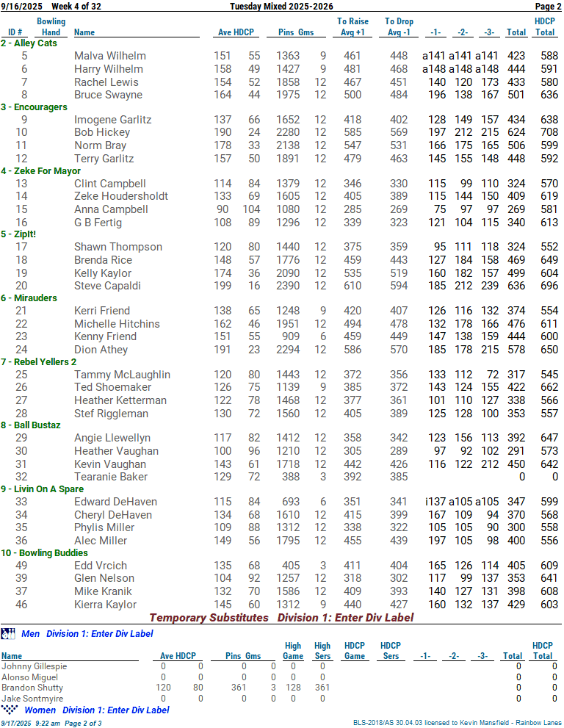Select team header '7 - Rebel Yellers 2'
This screenshot has height=728, width=564.
click(38, 361)
